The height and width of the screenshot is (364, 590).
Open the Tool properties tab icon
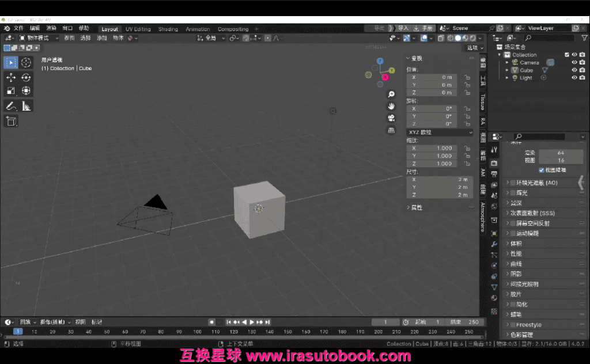coord(494,150)
